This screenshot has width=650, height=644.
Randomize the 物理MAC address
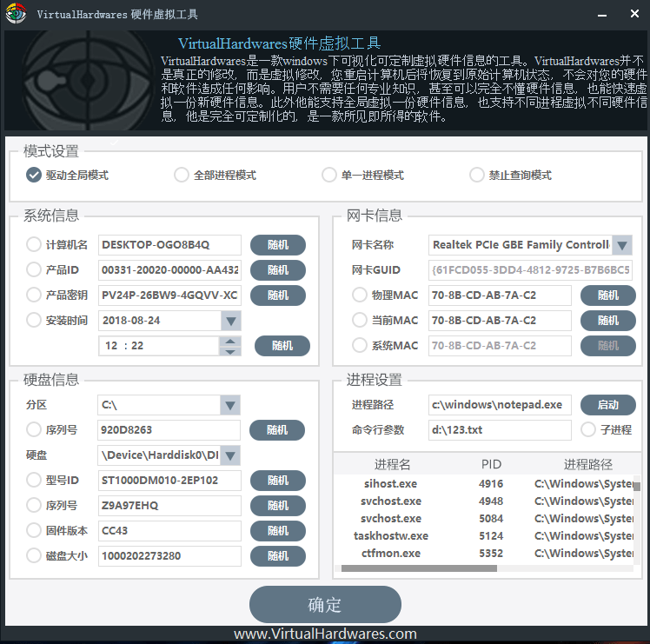pos(608,295)
